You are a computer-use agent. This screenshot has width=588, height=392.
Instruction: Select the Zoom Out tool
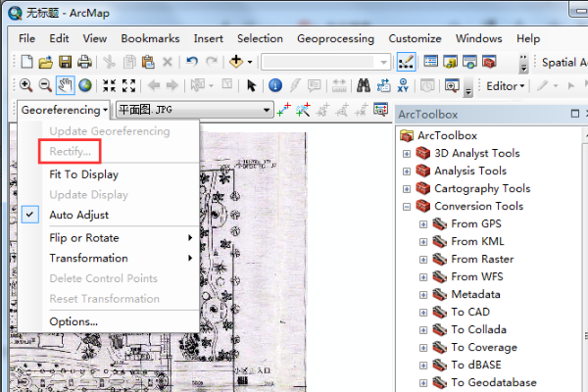pyautogui.click(x=45, y=85)
